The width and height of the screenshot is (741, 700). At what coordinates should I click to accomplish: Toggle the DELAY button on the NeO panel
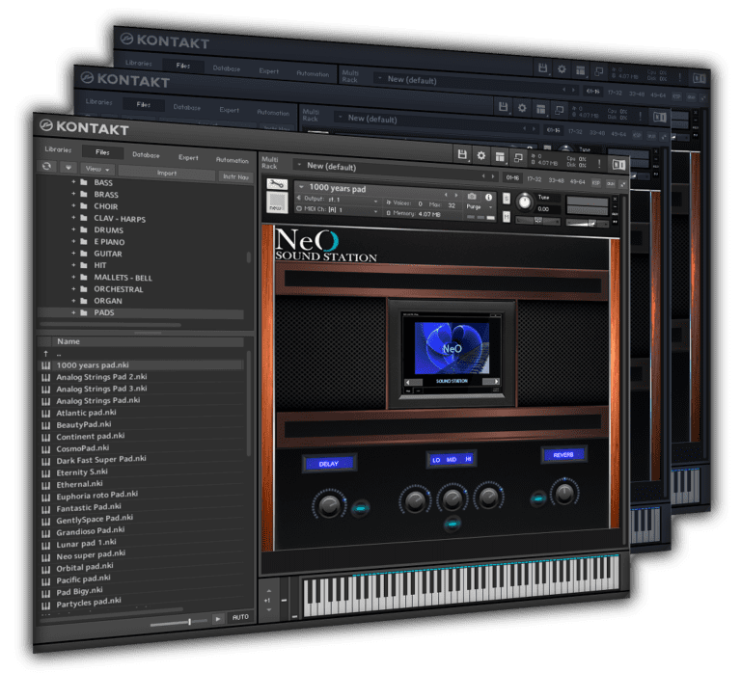329,464
